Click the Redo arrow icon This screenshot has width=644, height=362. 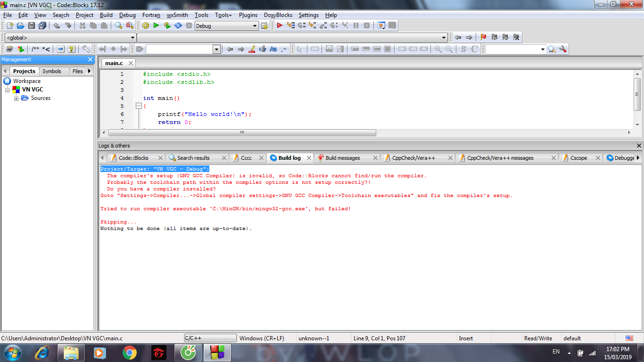68,25
